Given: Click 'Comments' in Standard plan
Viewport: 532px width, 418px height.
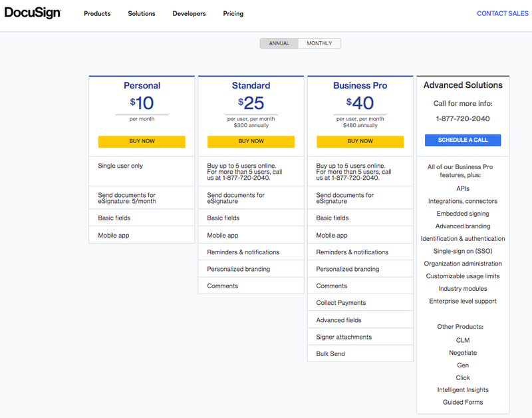Looking at the screenshot, I should (x=251, y=286).
